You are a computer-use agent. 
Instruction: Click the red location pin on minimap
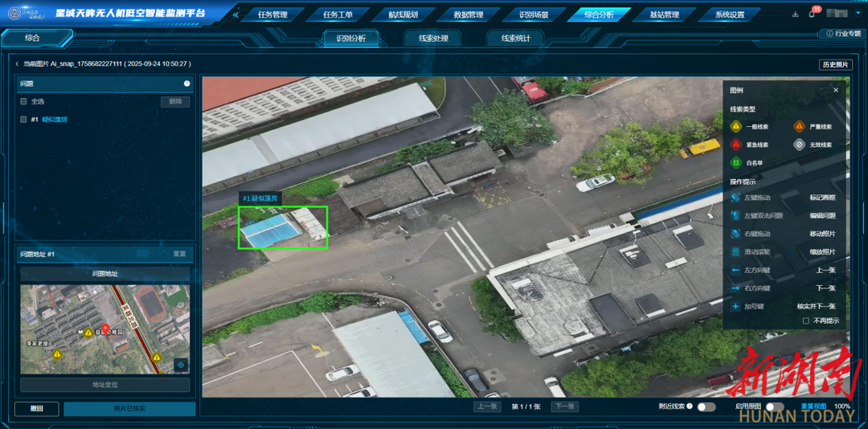[105, 329]
